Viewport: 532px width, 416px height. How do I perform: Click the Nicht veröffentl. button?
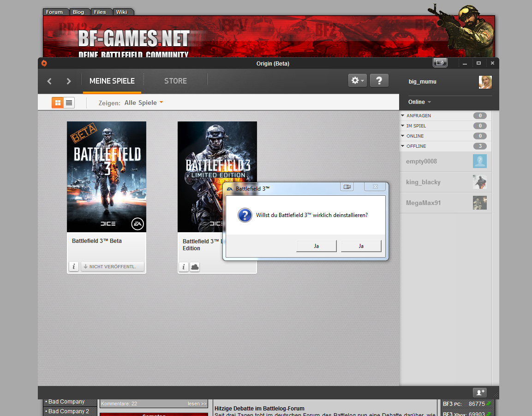pyautogui.click(x=112, y=266)
